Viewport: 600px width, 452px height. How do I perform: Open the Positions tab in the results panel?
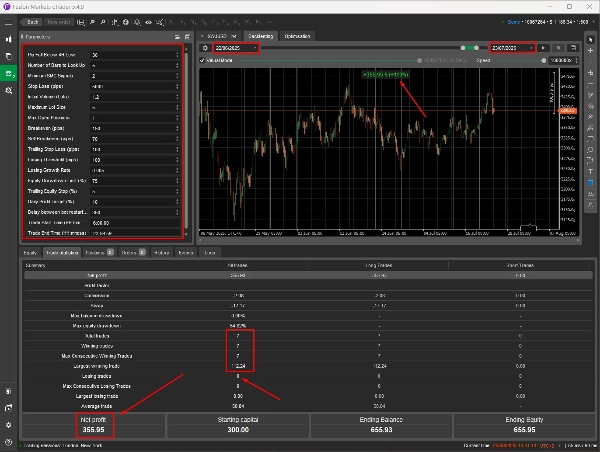pos(99,253)
